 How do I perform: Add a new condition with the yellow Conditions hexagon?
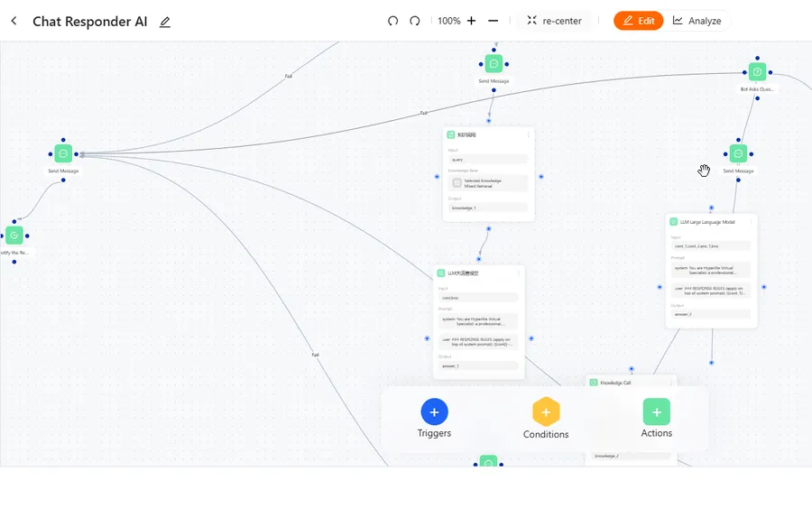(x=546, y=411)
